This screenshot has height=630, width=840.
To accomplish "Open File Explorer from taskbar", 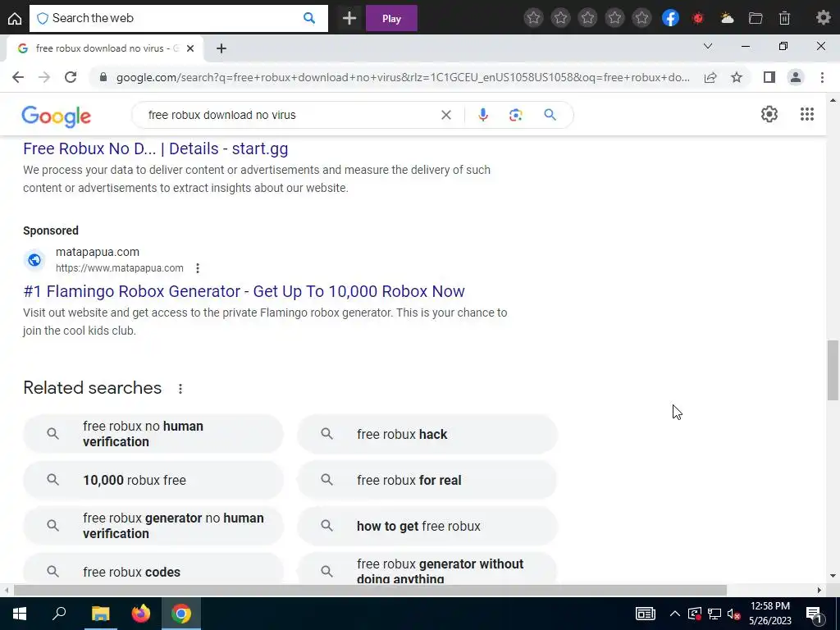I will coord(100,614).
